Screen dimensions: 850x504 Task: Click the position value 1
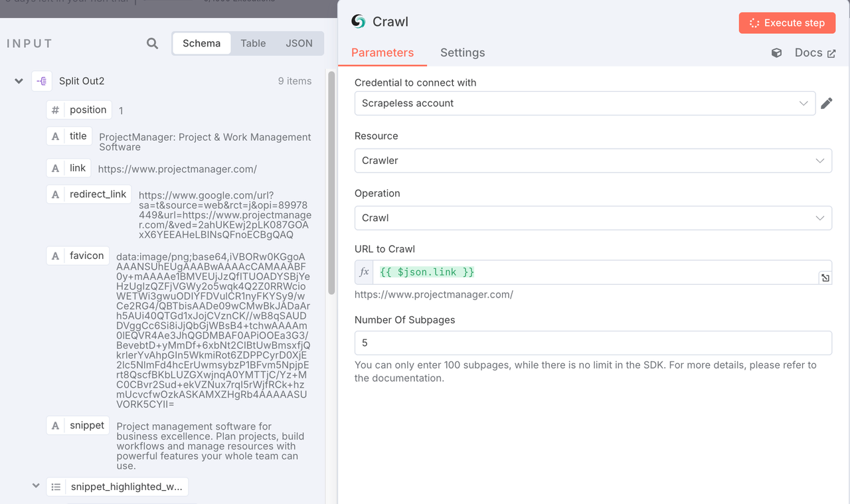(x=121, y=111)
